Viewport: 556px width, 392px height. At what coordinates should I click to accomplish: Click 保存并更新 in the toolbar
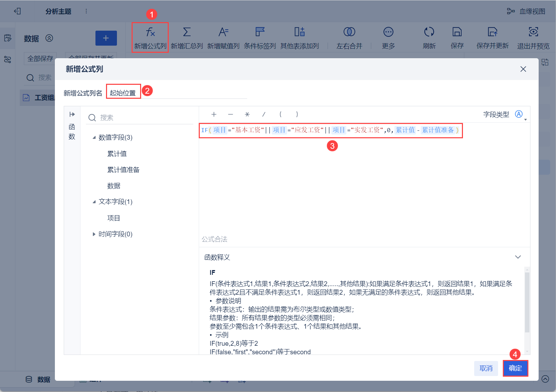[493, 37]
